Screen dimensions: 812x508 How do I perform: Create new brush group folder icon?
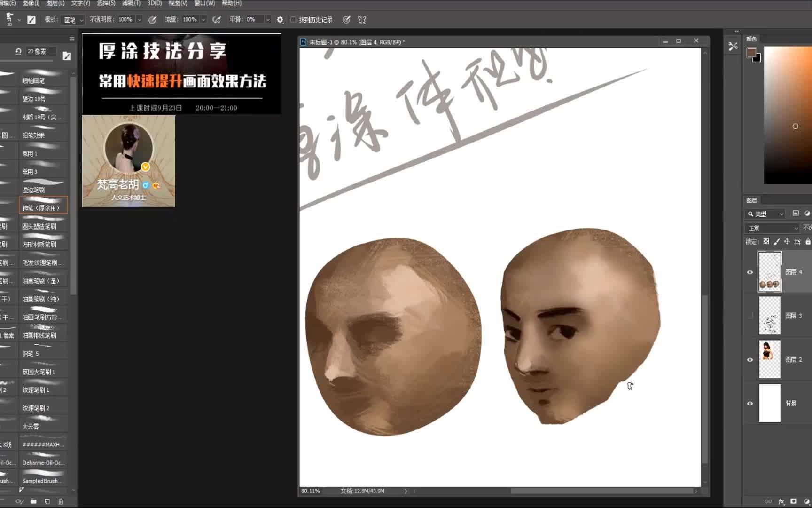click(33, 501)
